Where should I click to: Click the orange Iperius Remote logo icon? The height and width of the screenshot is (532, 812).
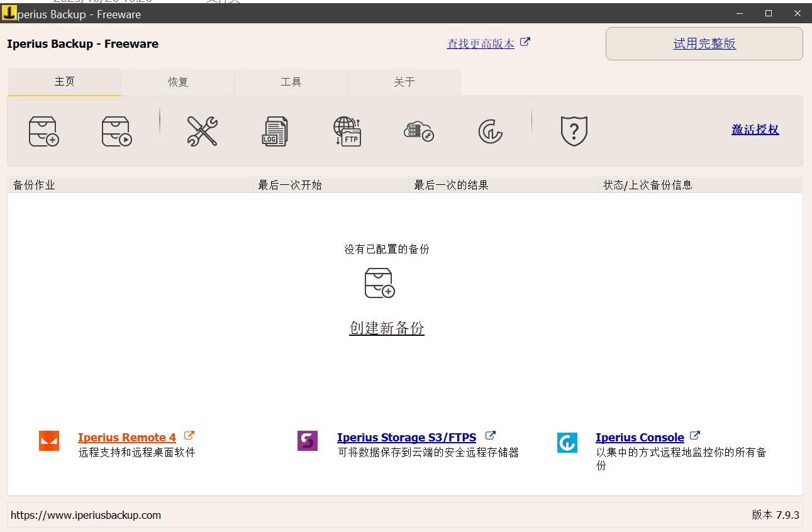click(49, 441)
